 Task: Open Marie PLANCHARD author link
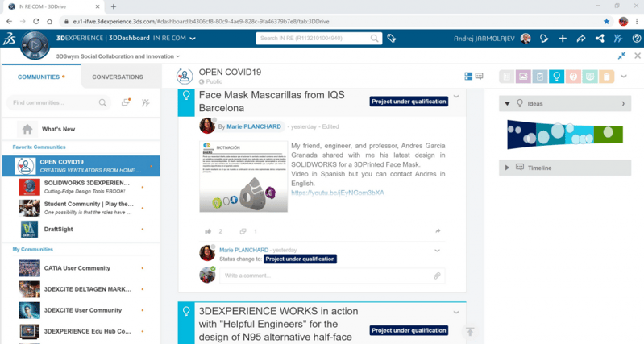pos(254,126)
